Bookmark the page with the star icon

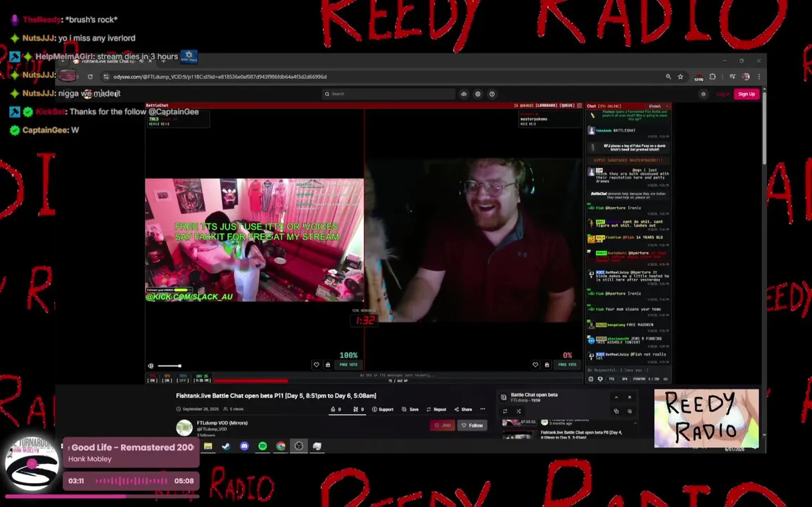pyautogui.click(x=680, y=77)
